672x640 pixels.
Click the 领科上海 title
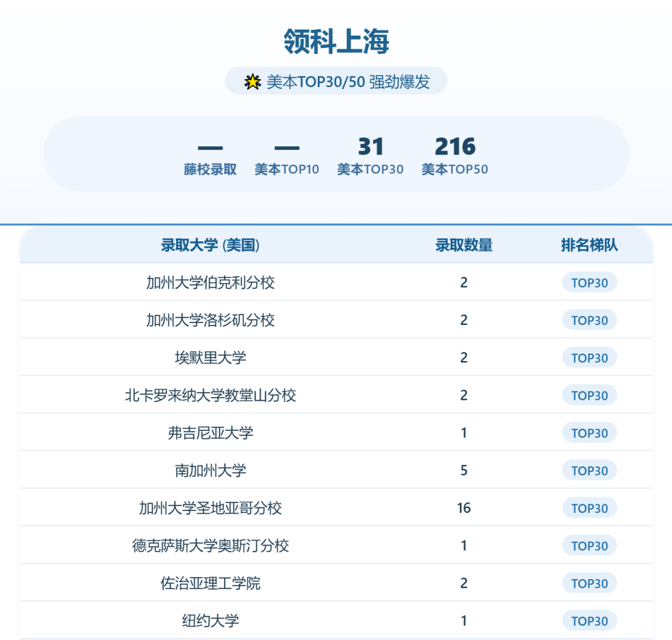pyautogui.click(x=337, y=41)
